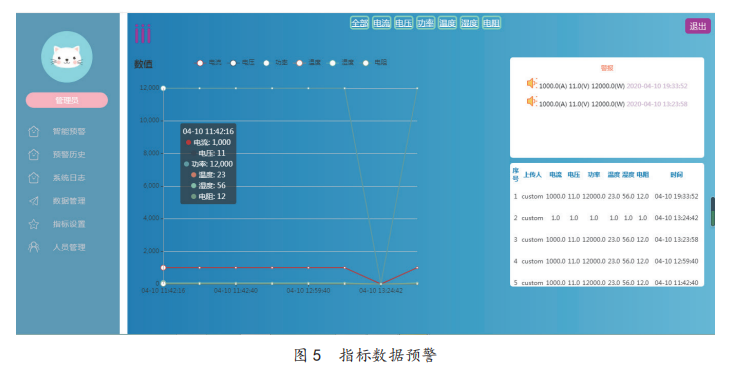Click alarm timestamp 2020-04-10 13:23:58
747x373 pixels.
coord(656,104)
